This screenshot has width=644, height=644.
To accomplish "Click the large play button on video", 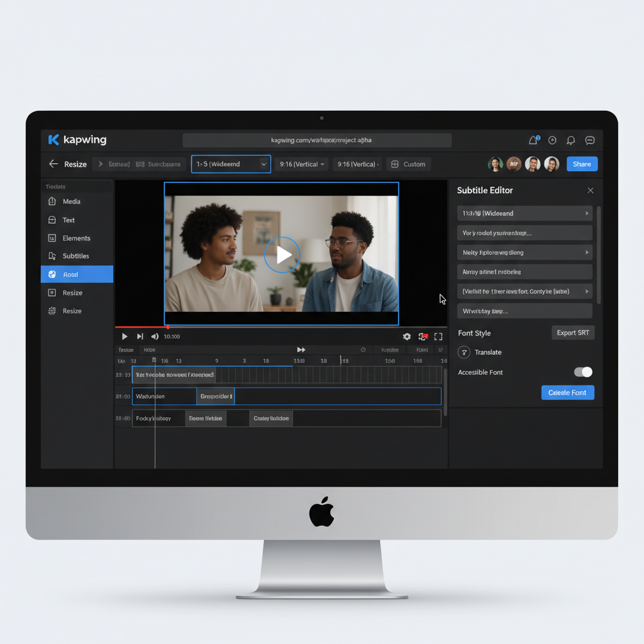I will [x=282, y=255].
